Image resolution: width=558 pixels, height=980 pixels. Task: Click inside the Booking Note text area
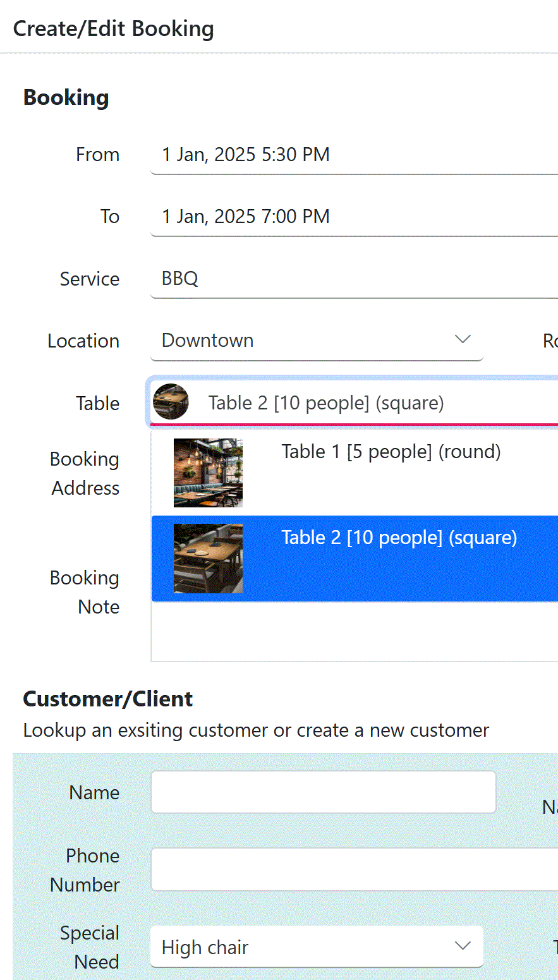(x=354, y=632)
